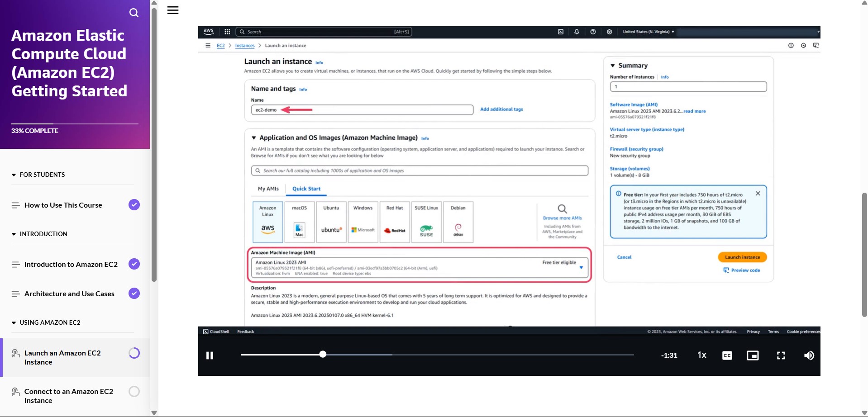Click the orange Launch instance button
Screen dimensions: 868x417
click(x=742, y=257)
